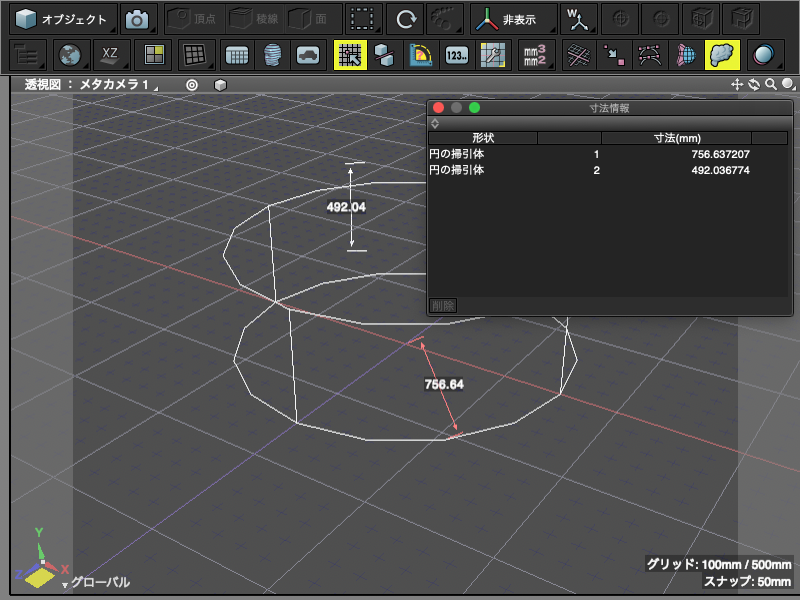Open the XZ plane dropdown

click(111, 55)
